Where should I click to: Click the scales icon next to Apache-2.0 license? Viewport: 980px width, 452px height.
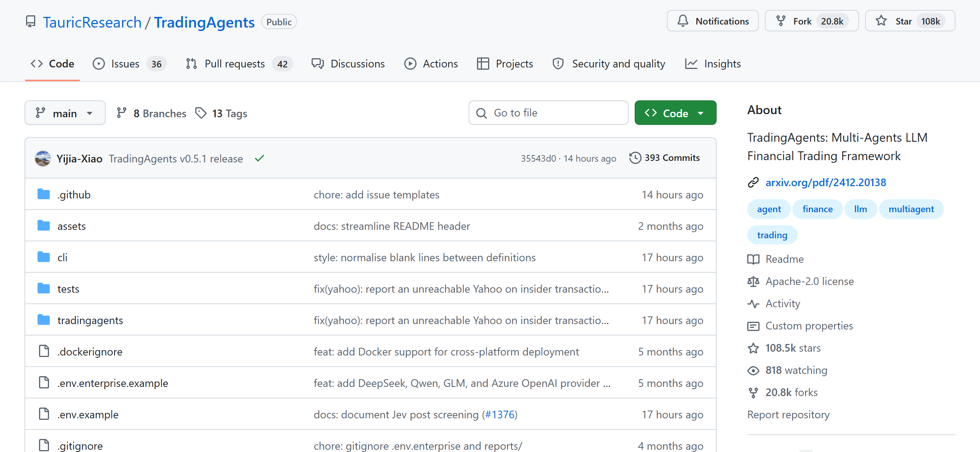[x=753, y=282]
